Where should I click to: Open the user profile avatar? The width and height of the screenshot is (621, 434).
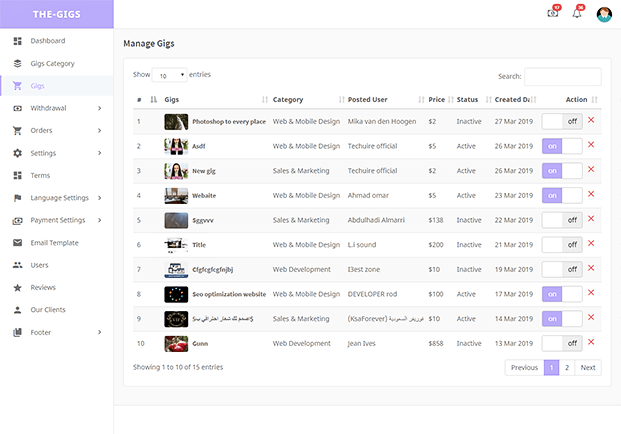click(x=604, y=14)
